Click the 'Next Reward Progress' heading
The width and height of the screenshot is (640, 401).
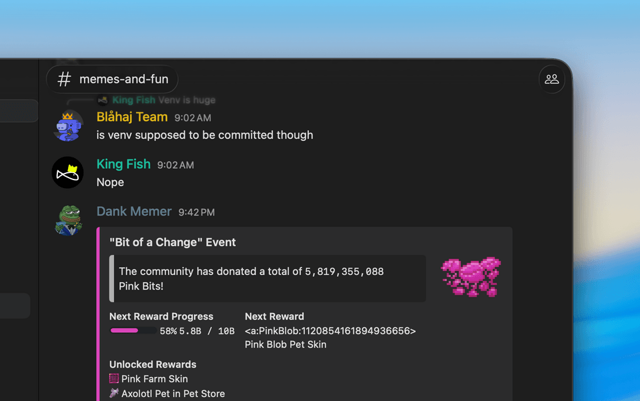161,316
